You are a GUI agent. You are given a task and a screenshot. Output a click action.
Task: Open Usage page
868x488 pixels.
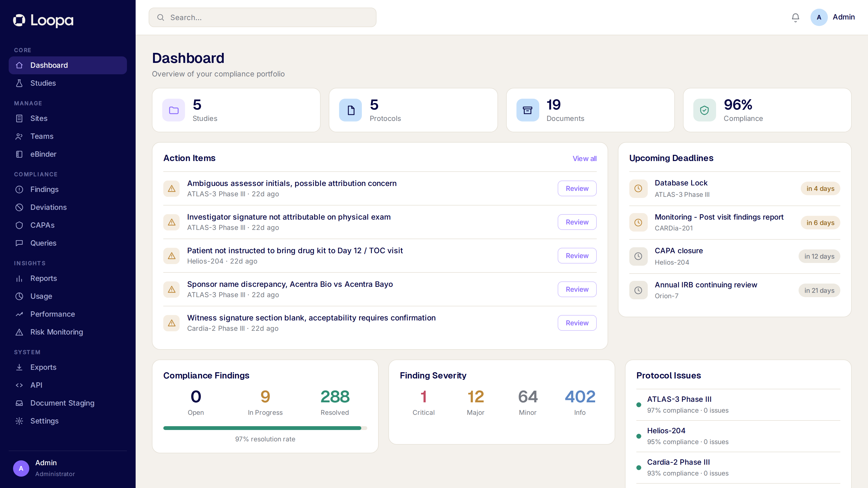click(x=68, y=296)
